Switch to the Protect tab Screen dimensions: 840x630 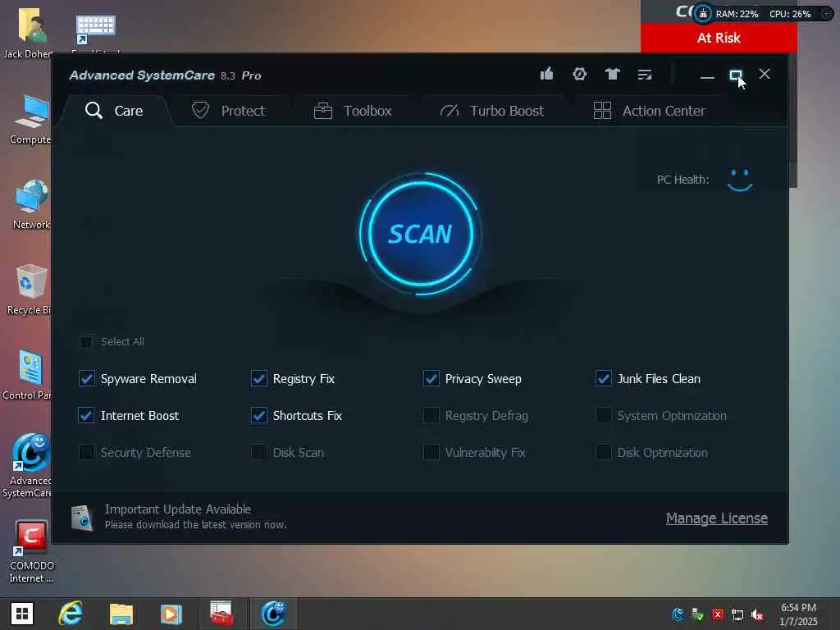point(229,111)
